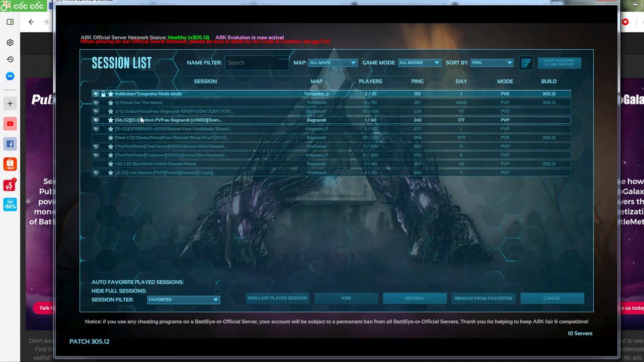Select session [New 1/2] ChronsPrimalFear/Eternal/Shop
Viewport: 644px width, 362px height.
[331, 138]
